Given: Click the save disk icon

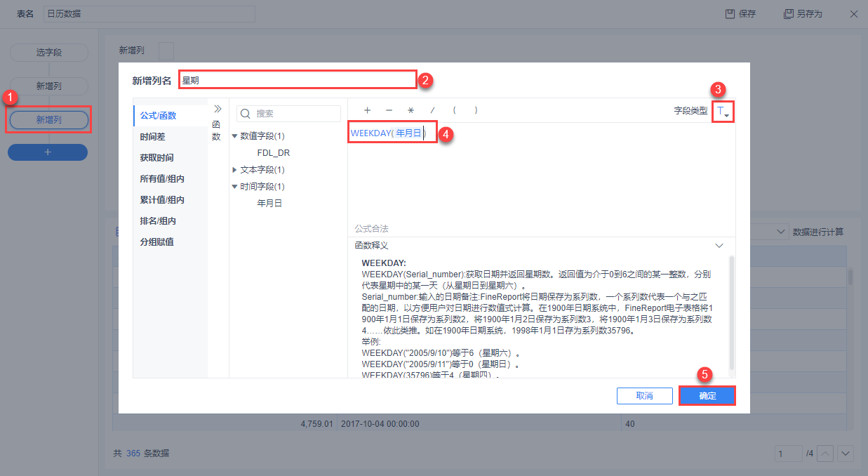Looking at the screenshot, I should click(x=730, y=13).
